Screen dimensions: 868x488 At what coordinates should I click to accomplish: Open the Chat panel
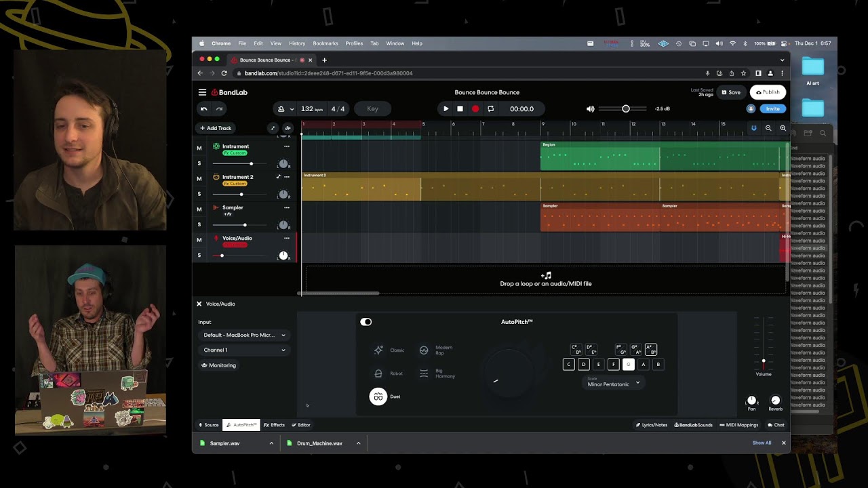776,425
